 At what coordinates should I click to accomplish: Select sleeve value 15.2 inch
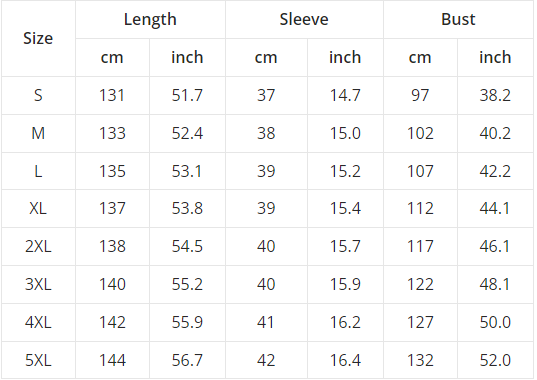coord(345,171)
